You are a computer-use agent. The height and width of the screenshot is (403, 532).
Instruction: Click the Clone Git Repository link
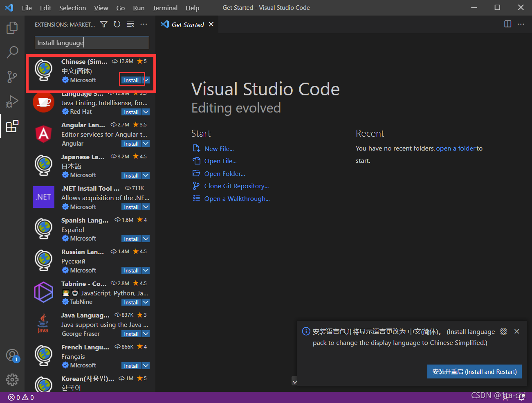click(x=236, y=186)
